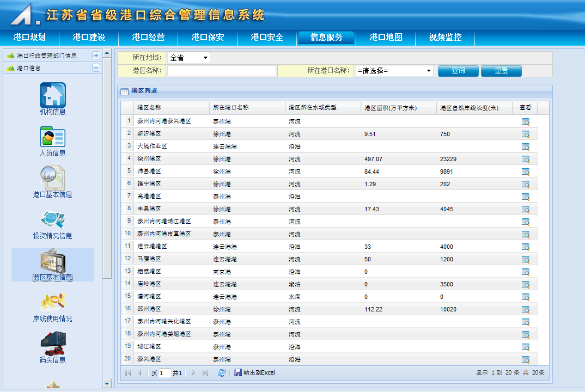Open the 机构信息 house icon
This screenshot has width=585, height=392.
[52, 95]
